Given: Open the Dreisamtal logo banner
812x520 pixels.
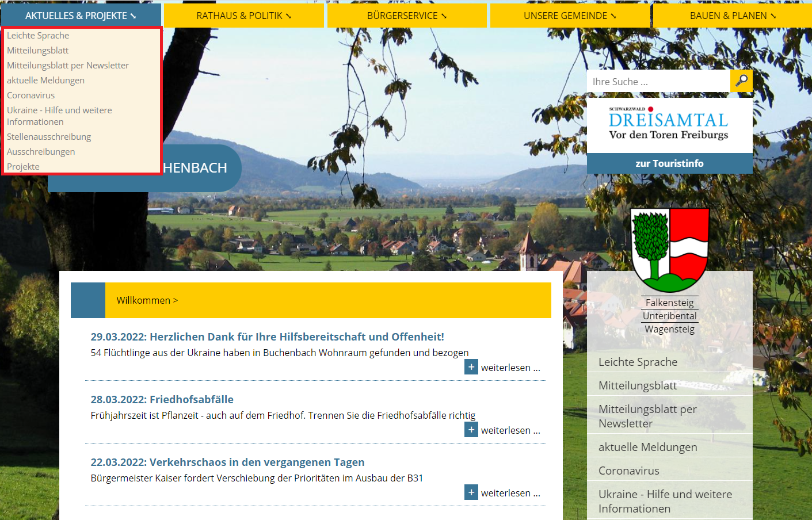Looking at the screenshot, I should [x=669, y=125].
